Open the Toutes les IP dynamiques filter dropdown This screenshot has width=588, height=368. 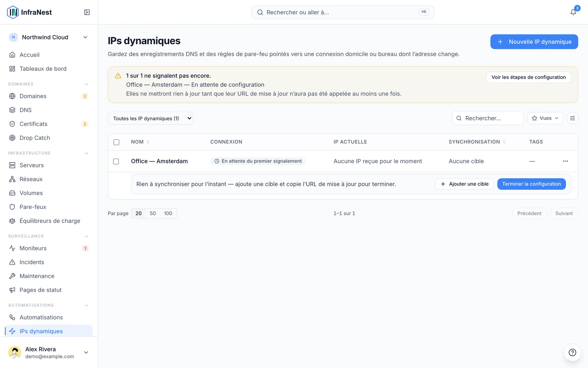point(150,118)
